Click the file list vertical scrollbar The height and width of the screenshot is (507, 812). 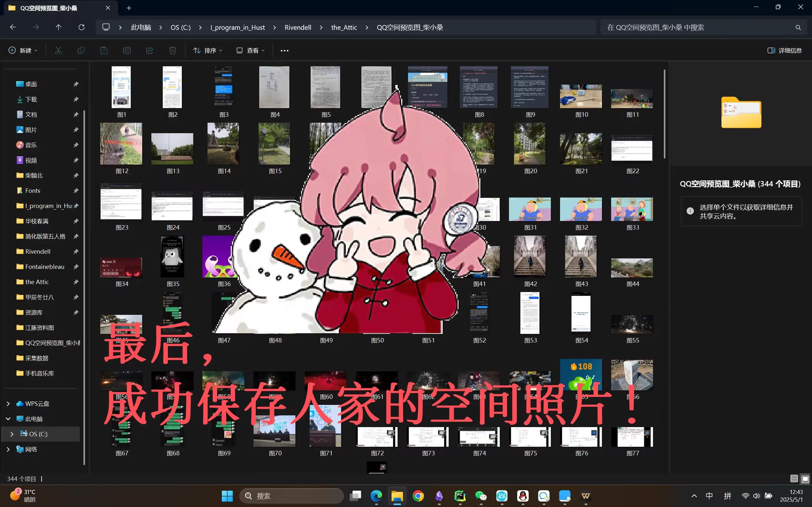664,114
